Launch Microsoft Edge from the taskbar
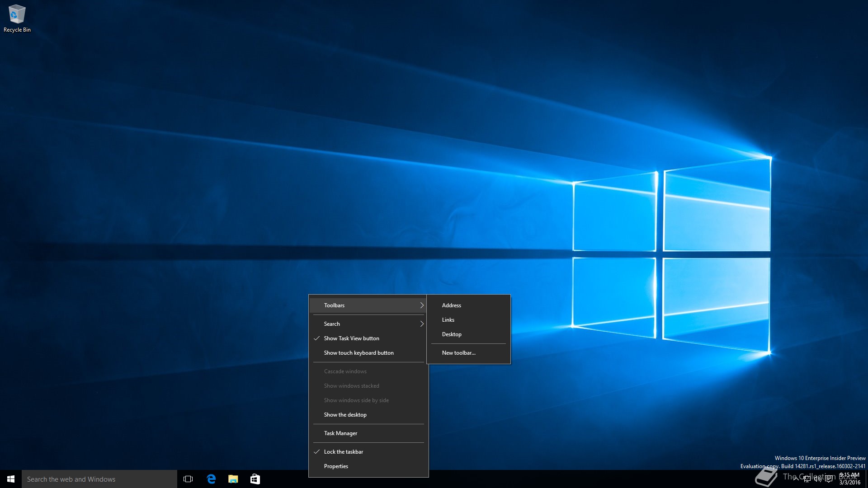This screenshot has width=868, height=488. (x=211, y=479)
